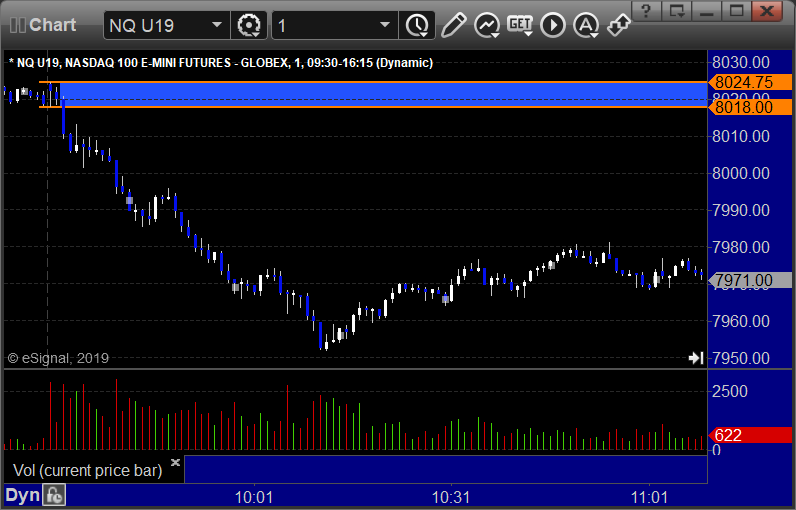
Task: Click the 7950.00 price axis label
Action: tap(741, 358)
